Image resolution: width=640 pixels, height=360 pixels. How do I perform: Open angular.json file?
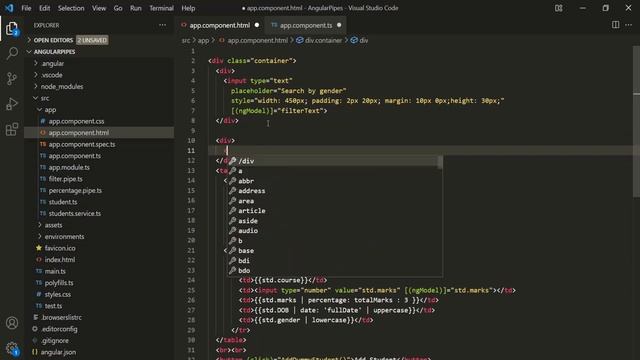(x=58, y=352)
